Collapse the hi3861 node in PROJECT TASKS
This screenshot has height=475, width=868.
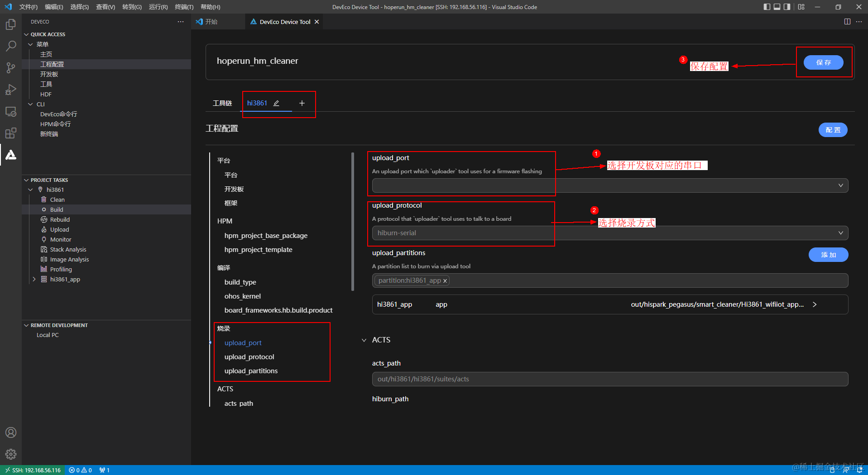point(30,190)
